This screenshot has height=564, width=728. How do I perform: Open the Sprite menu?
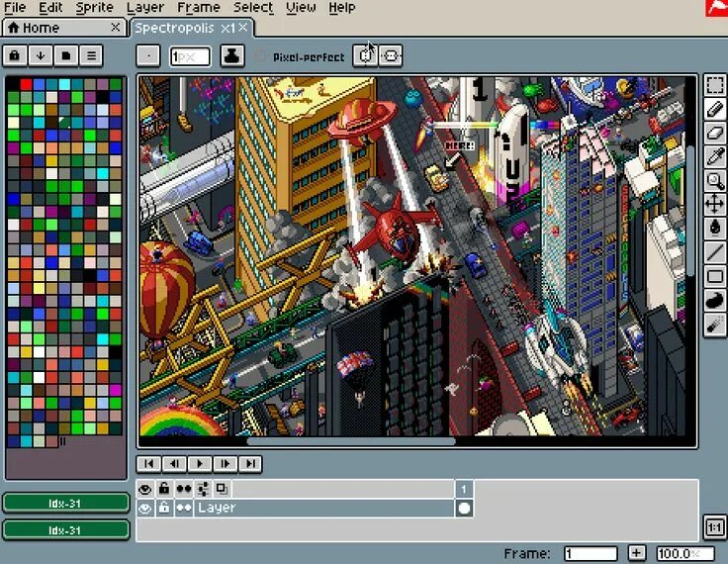(94, 8)
